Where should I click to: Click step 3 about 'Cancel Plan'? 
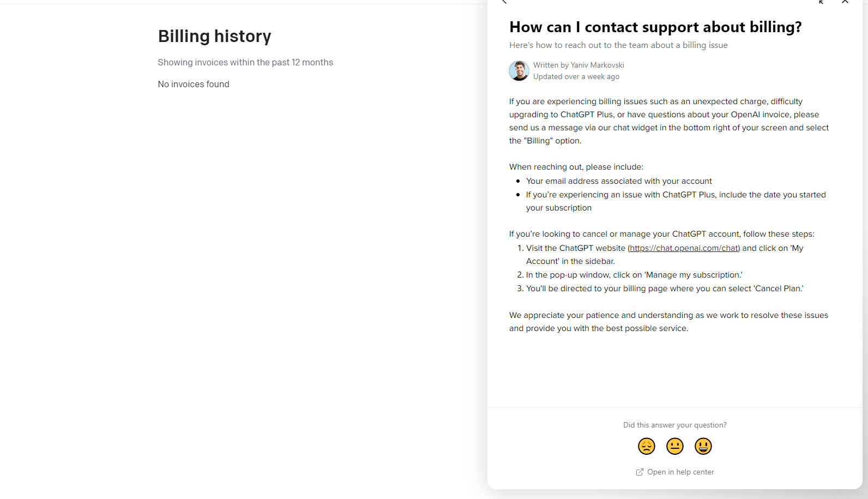coord(664,288)
